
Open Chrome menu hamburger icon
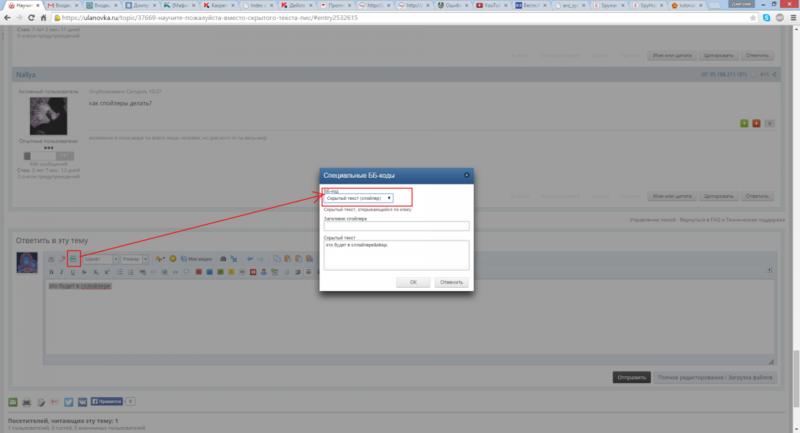793,17
